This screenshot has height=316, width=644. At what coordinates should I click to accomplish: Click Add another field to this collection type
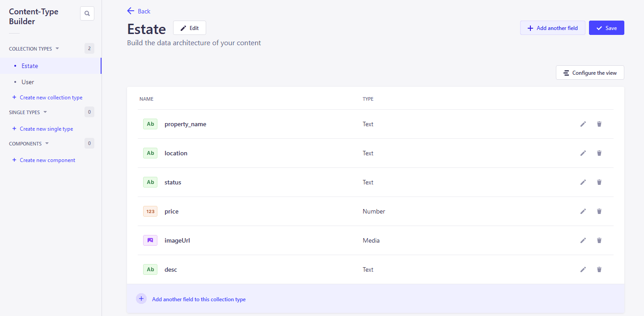[199, 299]
